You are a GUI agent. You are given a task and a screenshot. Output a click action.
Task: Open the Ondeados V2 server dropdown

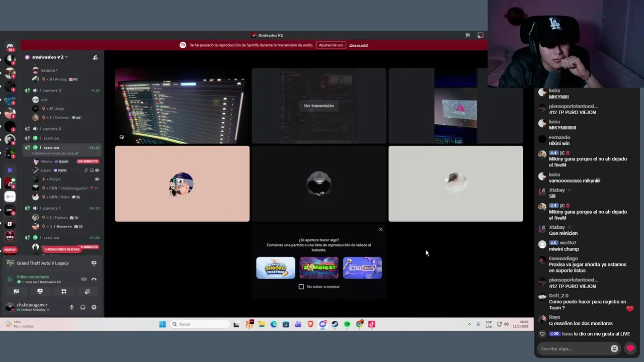pos(49,57)
